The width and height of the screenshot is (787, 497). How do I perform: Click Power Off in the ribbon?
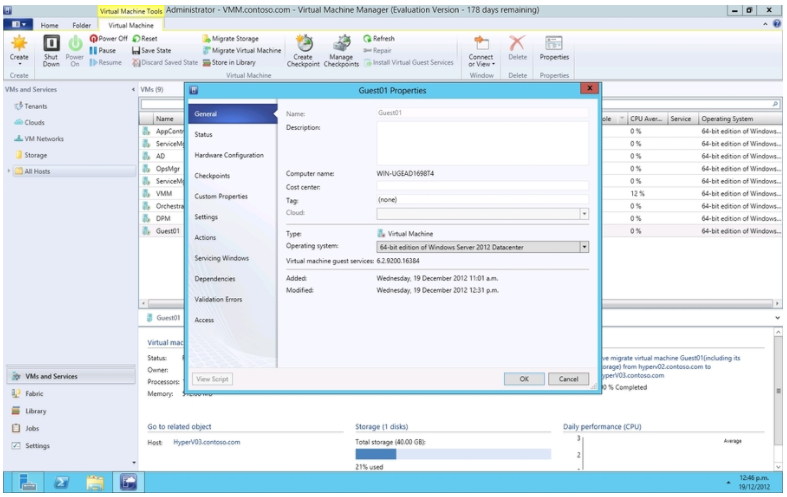coord(108,39)
